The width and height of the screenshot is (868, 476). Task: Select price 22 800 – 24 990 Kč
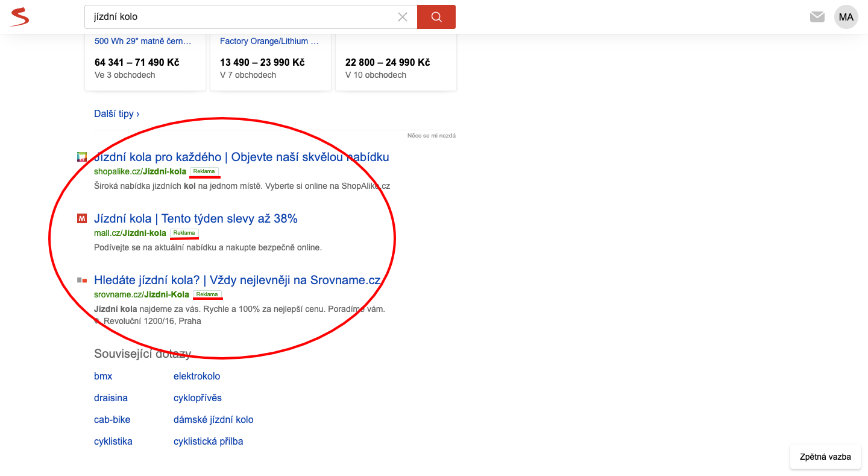click(x=388, y=62)
